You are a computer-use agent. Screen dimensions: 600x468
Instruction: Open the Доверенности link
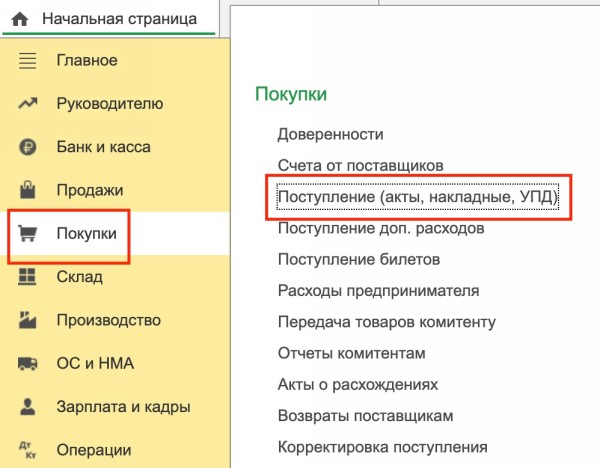coord(331,134)
